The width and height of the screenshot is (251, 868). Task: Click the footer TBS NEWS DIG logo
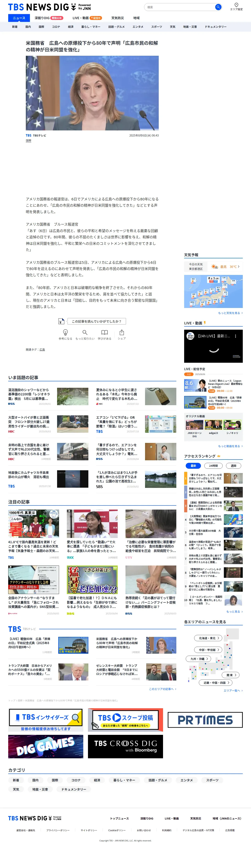coord(35,818)
